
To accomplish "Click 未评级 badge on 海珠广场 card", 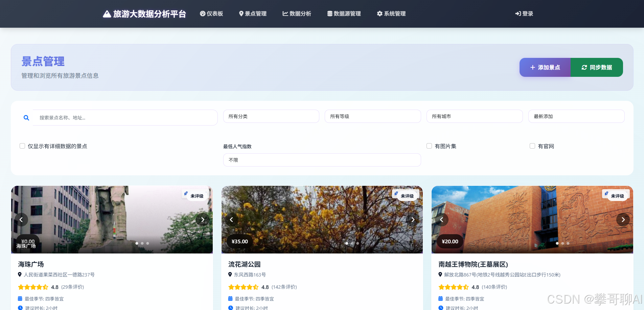I will pos(197,196).
